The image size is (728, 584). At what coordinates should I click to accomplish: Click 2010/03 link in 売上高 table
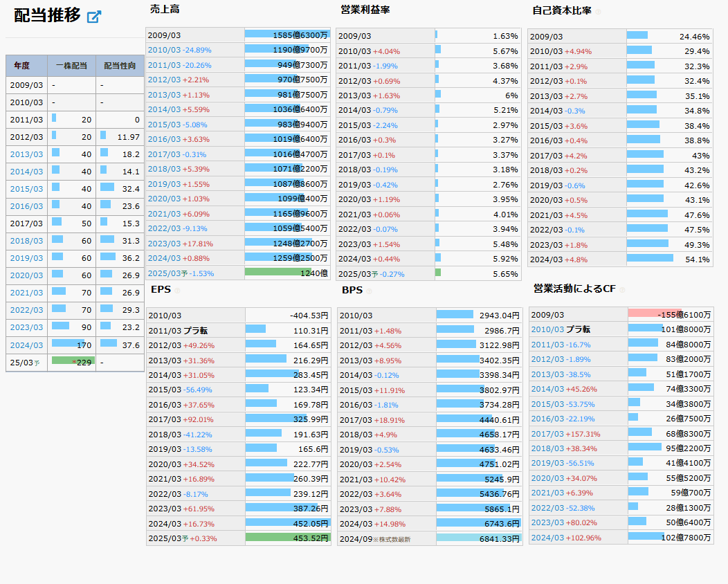tap(164, 51)
